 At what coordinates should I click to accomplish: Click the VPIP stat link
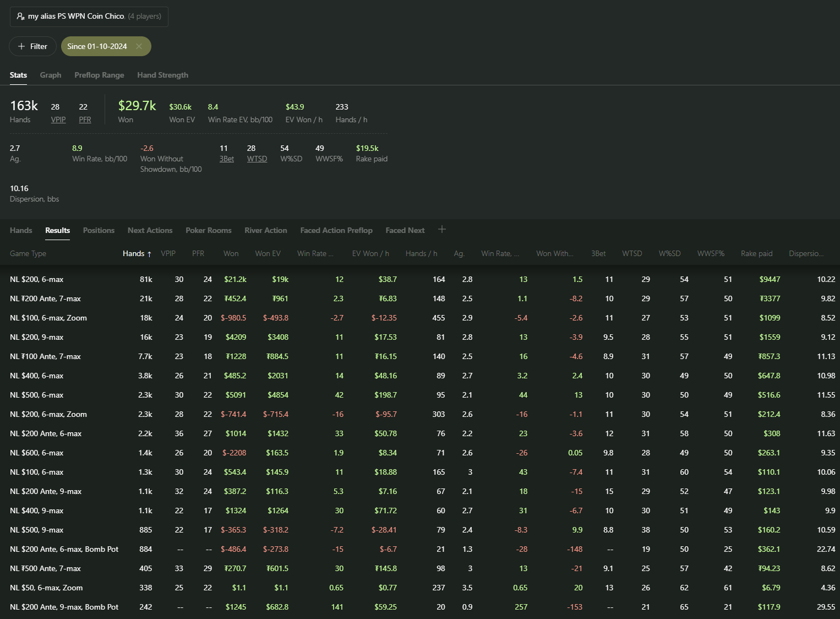[58, 120]
